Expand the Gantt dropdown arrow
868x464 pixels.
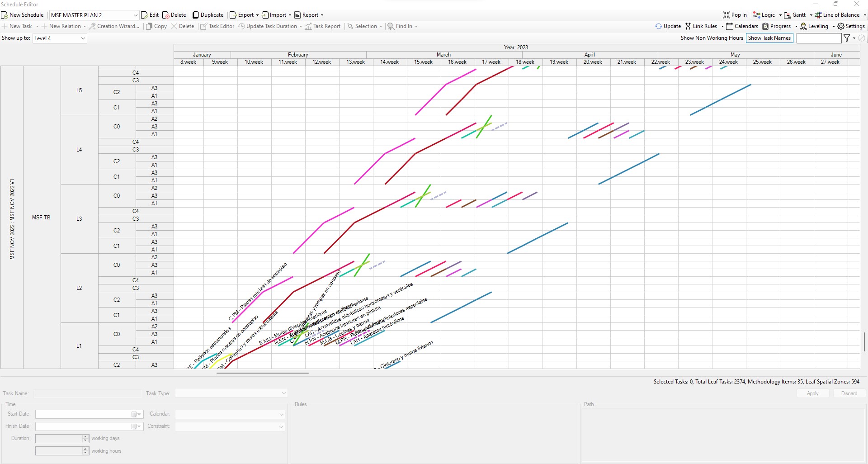coord(811,15)
